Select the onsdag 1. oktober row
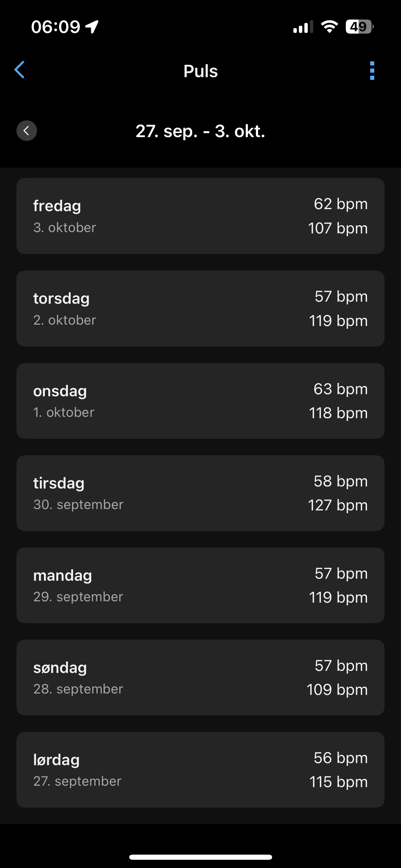The width and height of the screenshot is (401, 868). pyautogui.click(x=200, y=401)
